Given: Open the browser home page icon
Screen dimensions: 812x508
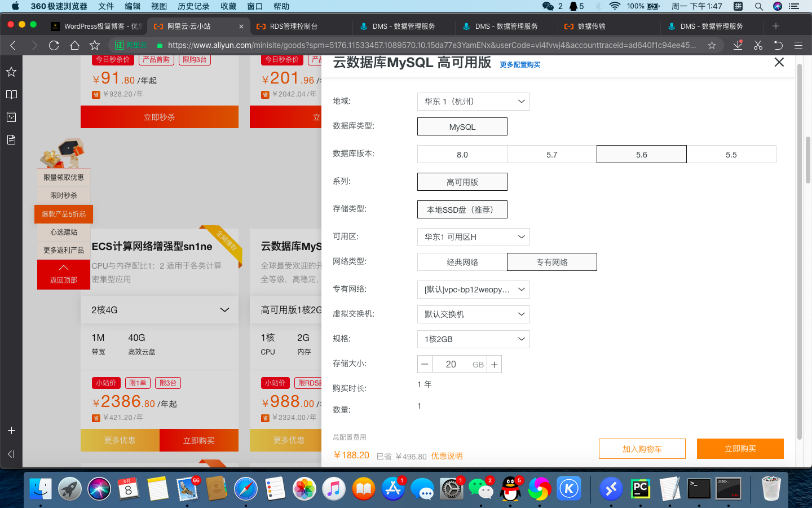Looking at the screenshot, I should [x=74, y=46].
